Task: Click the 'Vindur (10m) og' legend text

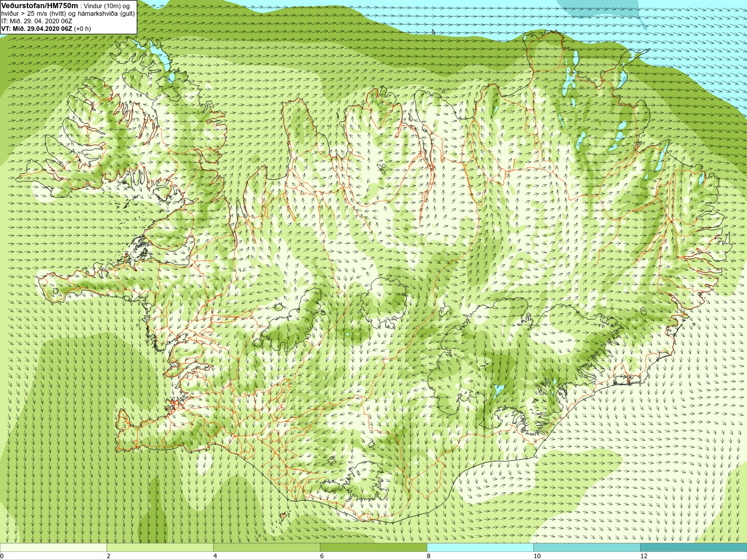Action: click(x=108, y=6)
